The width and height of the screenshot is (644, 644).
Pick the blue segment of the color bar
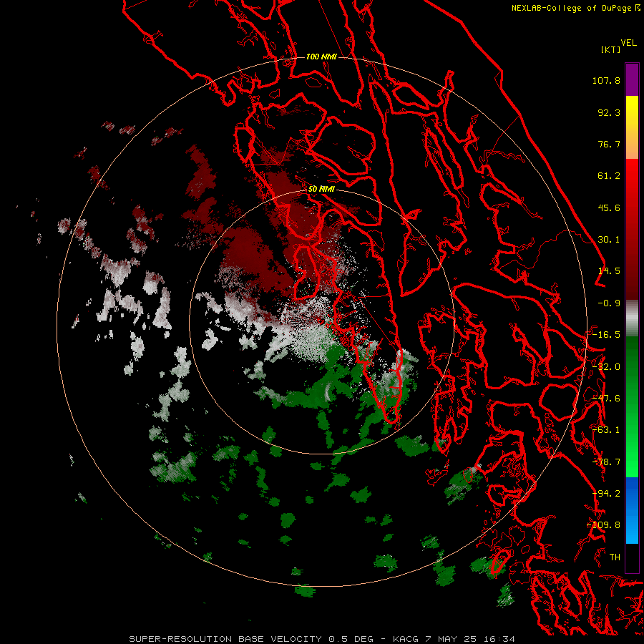click(632, 510)
